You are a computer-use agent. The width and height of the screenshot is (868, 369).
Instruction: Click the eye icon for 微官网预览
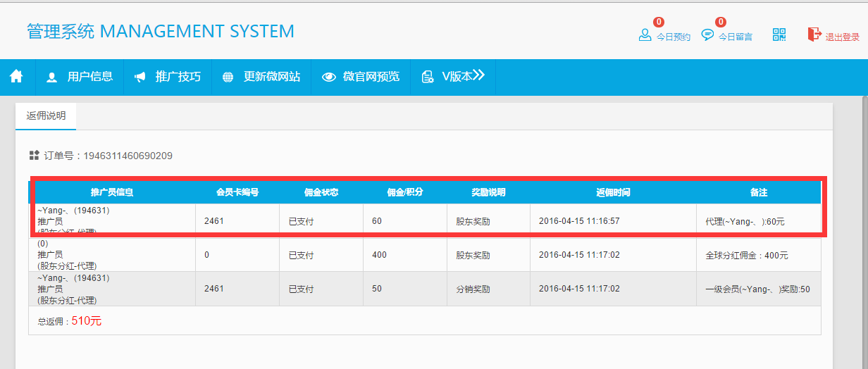point(328,77)
